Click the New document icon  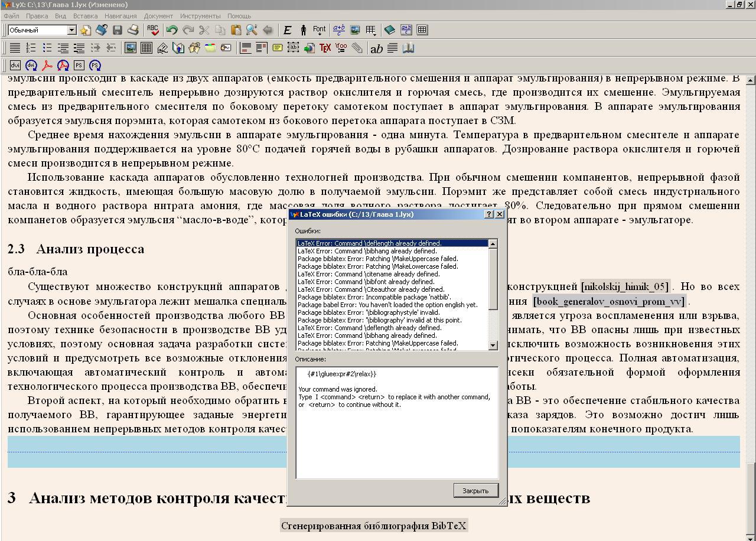point(86,30)
